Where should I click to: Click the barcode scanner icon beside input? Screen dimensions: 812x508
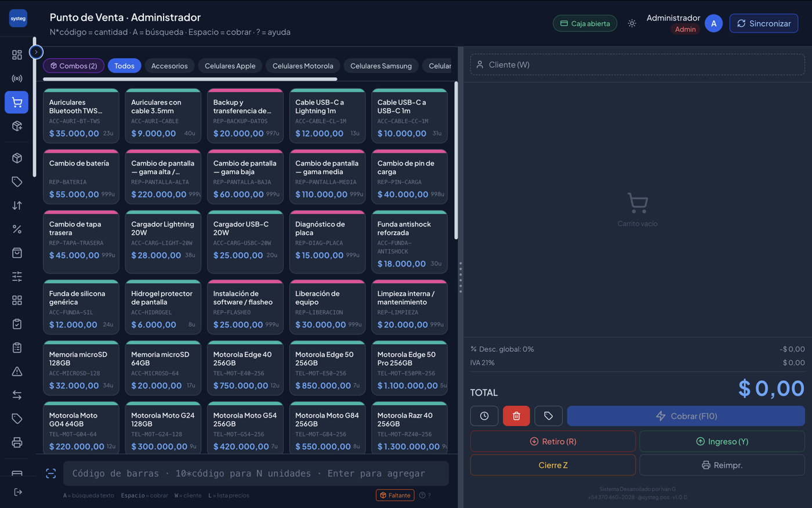51,474
